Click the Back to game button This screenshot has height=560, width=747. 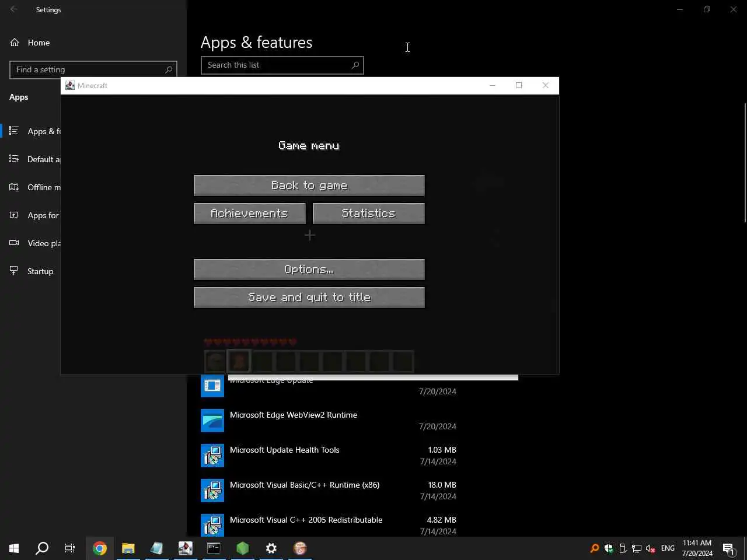309,185
